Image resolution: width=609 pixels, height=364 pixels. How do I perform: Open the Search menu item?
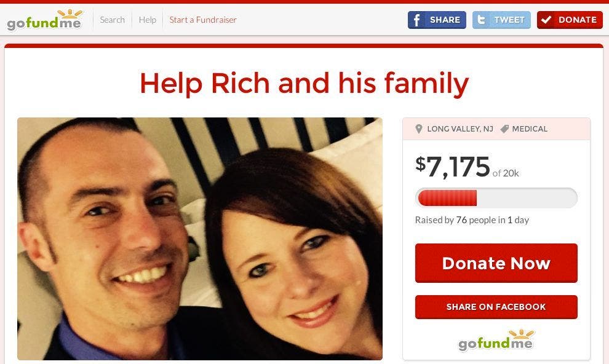coord(112,20)
